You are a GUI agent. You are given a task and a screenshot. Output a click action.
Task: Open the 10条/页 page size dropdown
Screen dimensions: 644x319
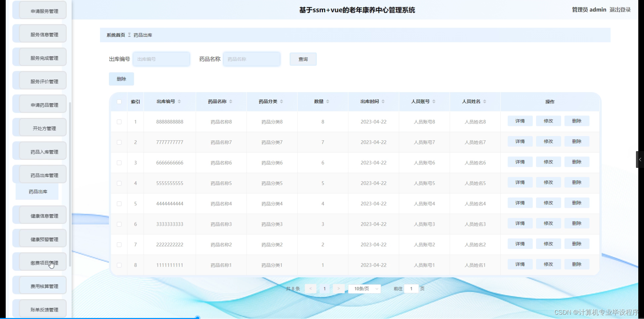point(364,288)
